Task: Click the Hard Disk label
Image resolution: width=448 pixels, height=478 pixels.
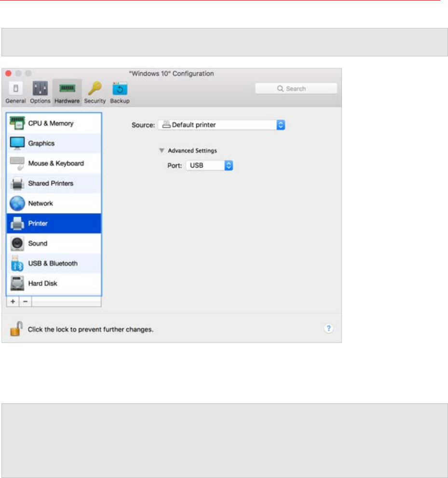Action: [x=43, y=283]
